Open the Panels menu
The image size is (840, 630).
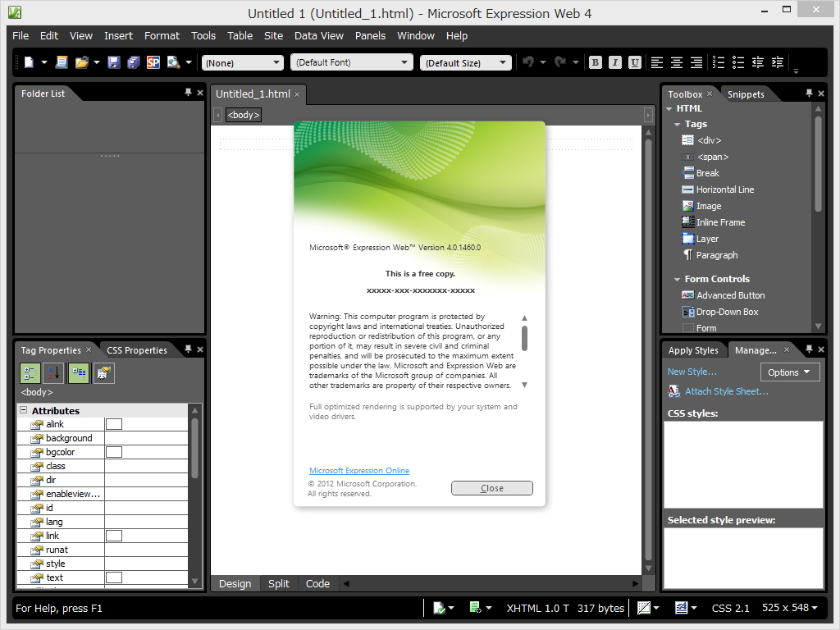point(370,36)
